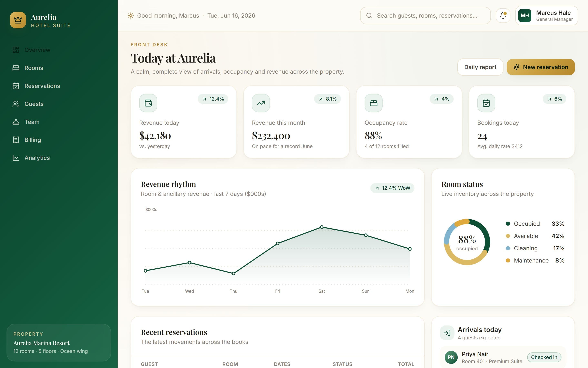Click the Billing receipt icon in sidebar

pos(16,140)
